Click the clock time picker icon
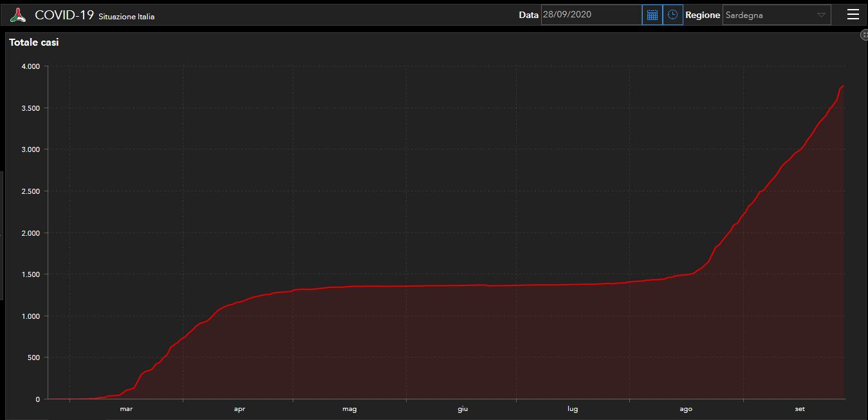The height and width of the screenshot is (420, 868). [x=672, y=15]
